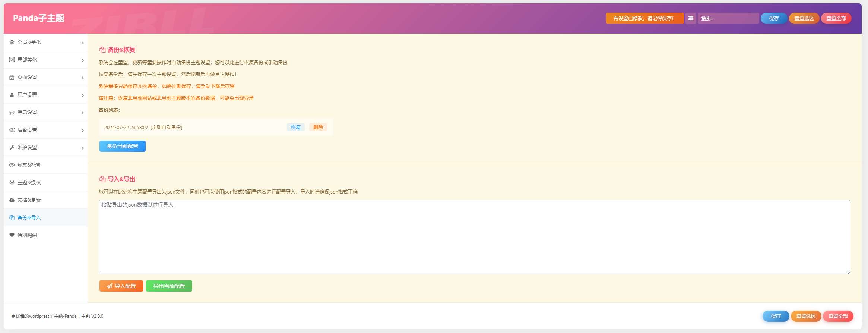Click the Panda子主题 title
868x333 pixels.
pos(39,18)
